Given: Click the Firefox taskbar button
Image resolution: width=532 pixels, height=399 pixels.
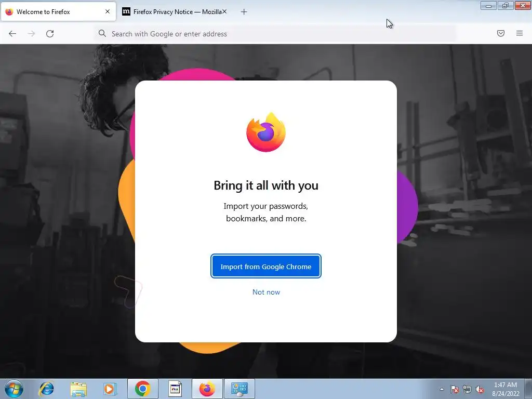Looking at the screenshot, I should [207, 389].
